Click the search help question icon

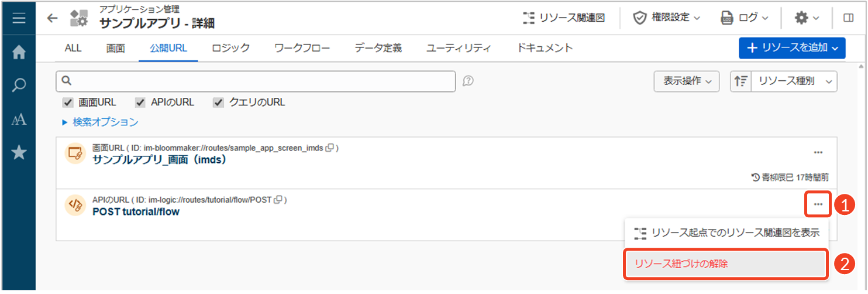(x=468, y=81)
